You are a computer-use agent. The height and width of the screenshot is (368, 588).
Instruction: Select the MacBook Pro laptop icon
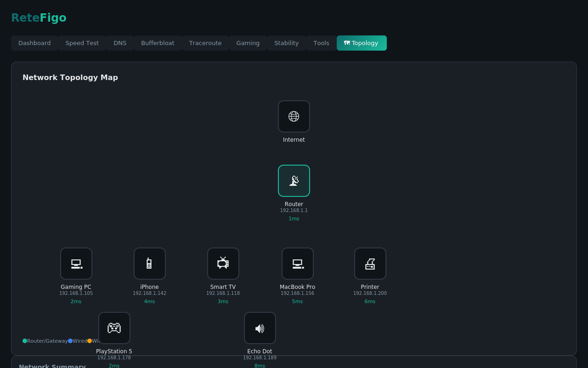297,263
